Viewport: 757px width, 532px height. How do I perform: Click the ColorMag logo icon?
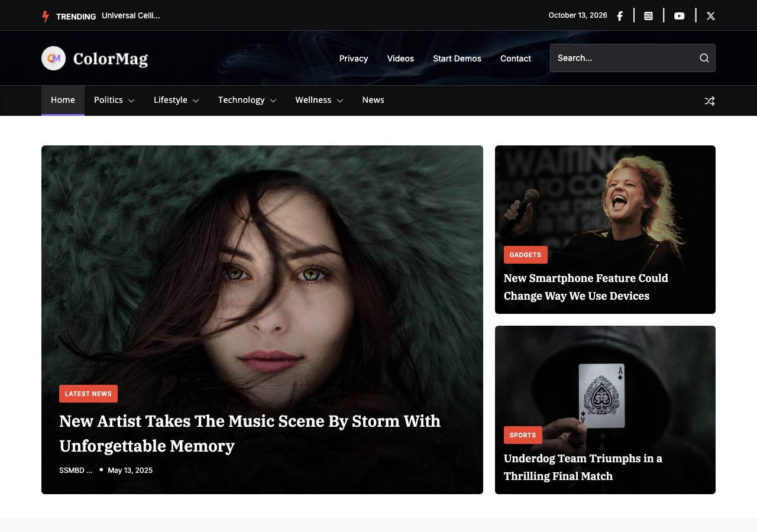53,58
